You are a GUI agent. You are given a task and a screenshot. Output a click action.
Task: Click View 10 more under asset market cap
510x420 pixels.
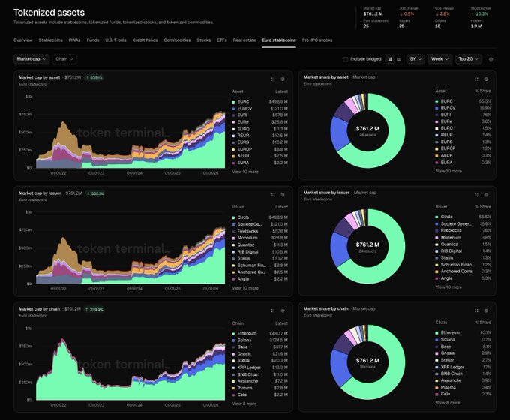[245, 172]
